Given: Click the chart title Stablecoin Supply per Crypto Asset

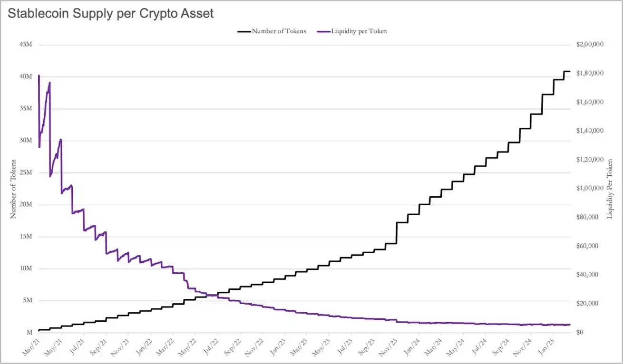Looking at the screenshot, I should coord(111,14).
